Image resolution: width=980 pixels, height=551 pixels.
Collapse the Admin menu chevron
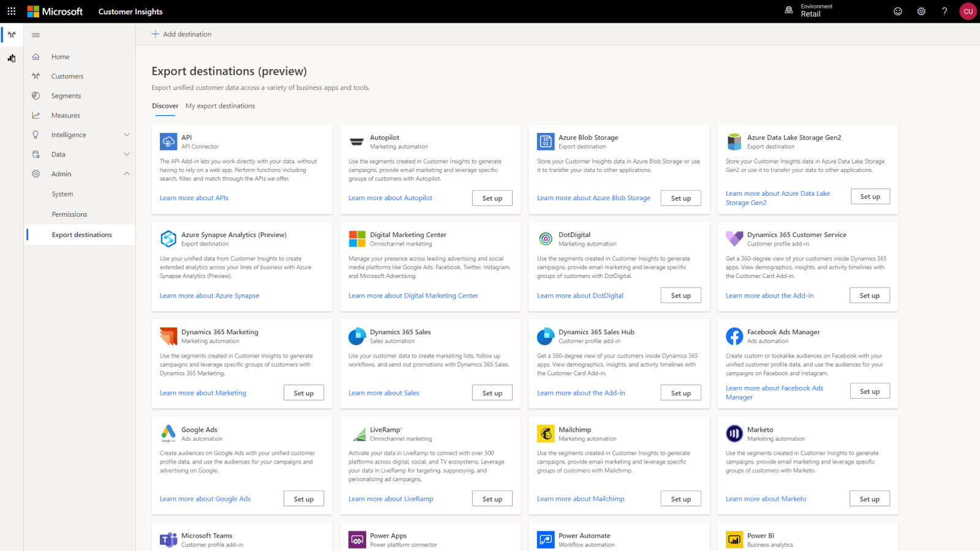[127, 174]
